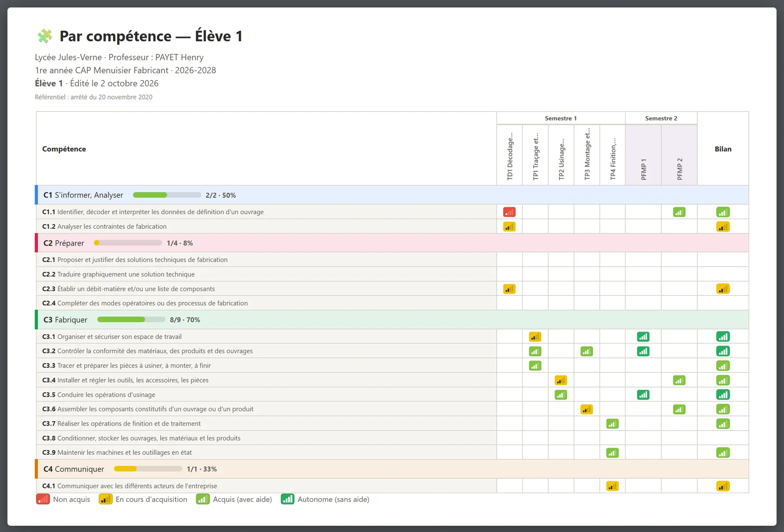Click the TP2 yellow icon for C3.4

pyautogui.click(x=561, y=381)
